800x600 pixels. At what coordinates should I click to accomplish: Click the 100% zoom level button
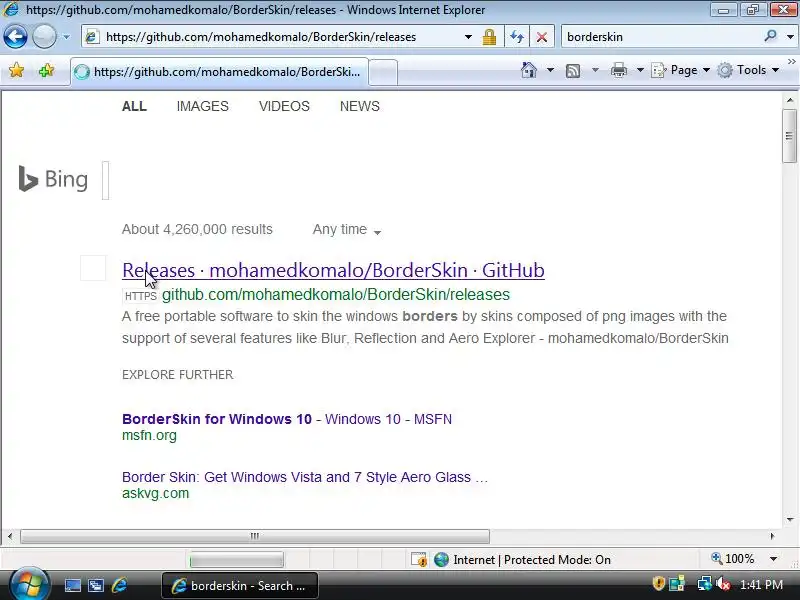pyautogui.click(x=733, y=559)
